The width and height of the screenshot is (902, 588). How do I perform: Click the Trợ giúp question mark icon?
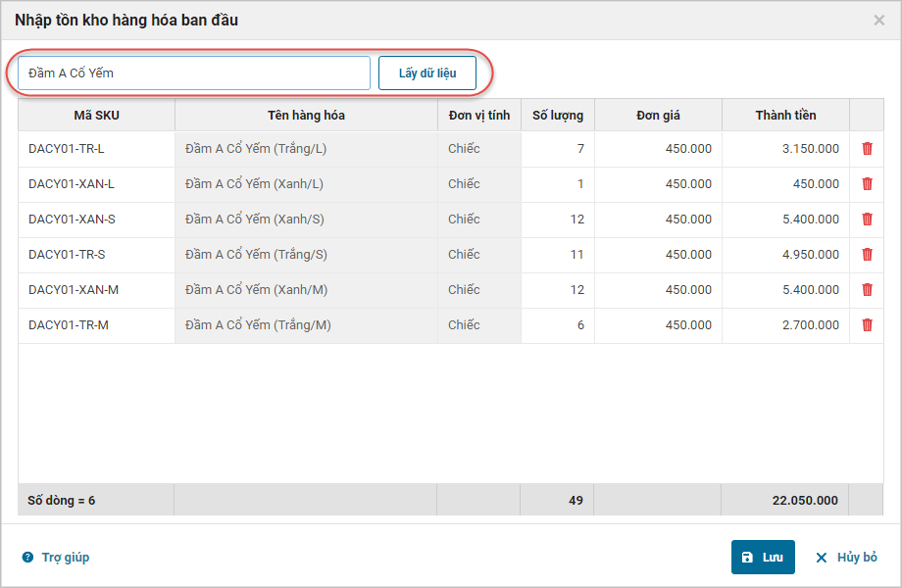pos(27,558)
